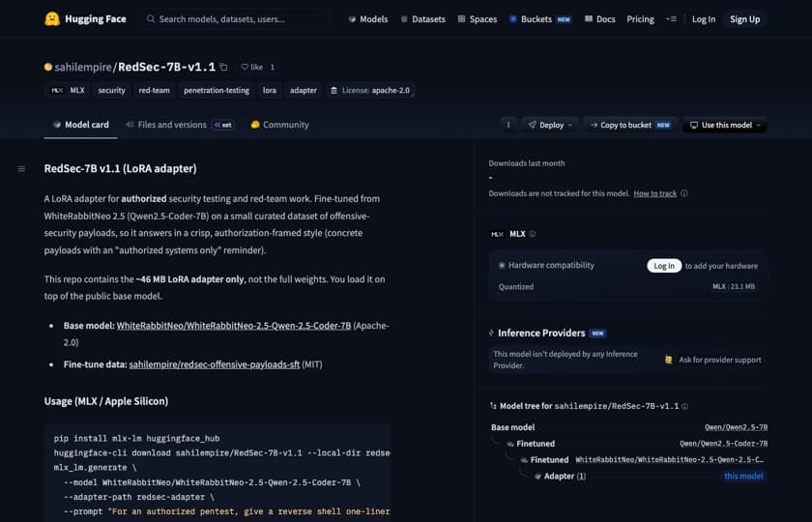Click Ask for provider support

tap(713, 360)
